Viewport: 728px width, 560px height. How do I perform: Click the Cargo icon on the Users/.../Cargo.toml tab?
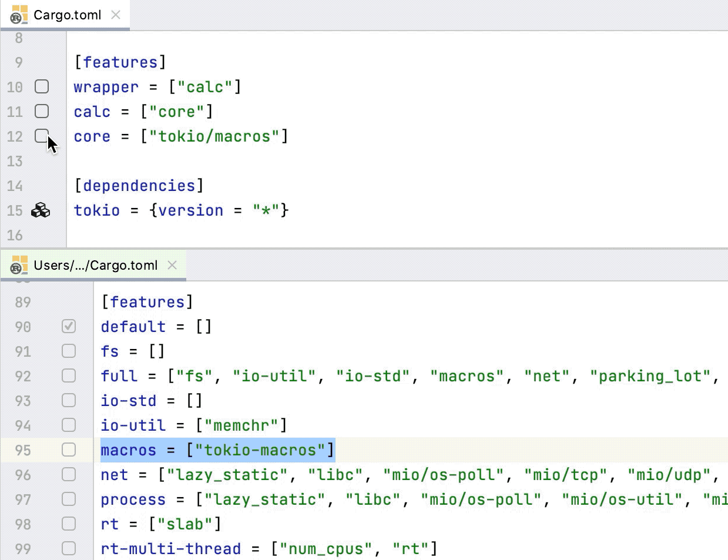click(18, 265)
